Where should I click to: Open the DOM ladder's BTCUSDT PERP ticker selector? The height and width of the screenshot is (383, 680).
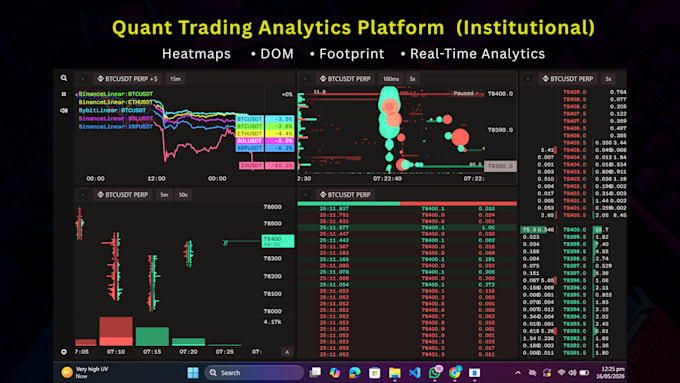(568, 79)
